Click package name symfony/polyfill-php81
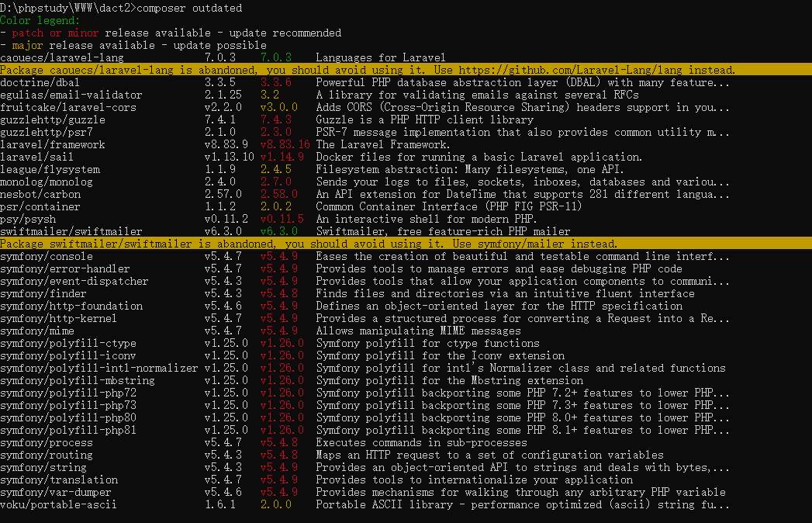Image resolution: width=812 pixels, height=523 pixels. click(67, 431)
